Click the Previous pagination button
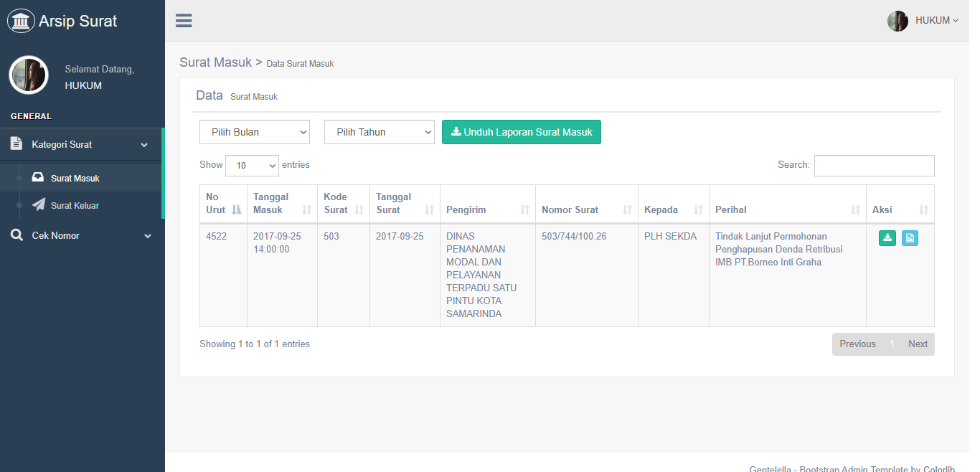Image resolution: width=980 pixels, height=472 pixels. pyautogui.click(x=857, y=344)
